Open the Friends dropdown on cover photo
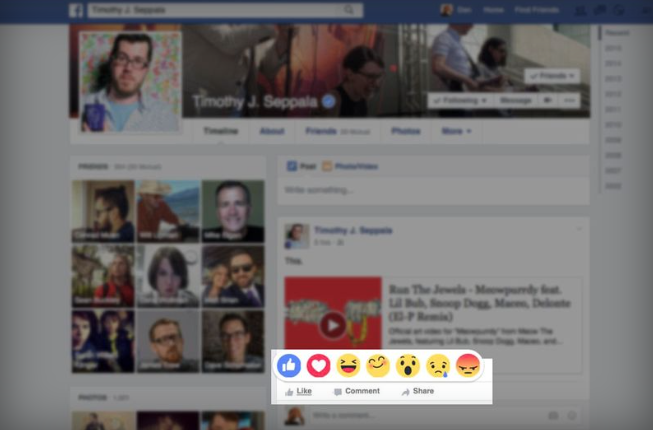This screenshot has width=653, height=430. [x=552, y=76]
